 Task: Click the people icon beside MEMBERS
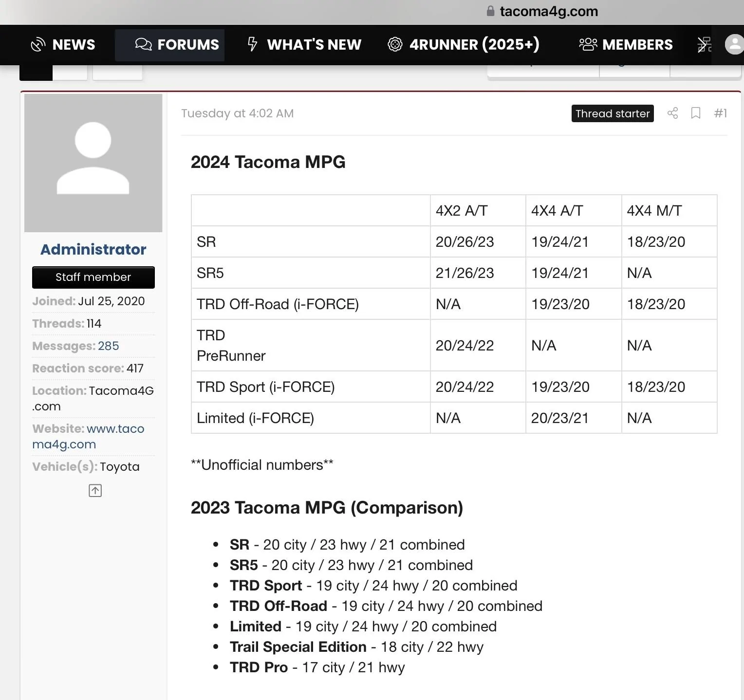(588, 44)
